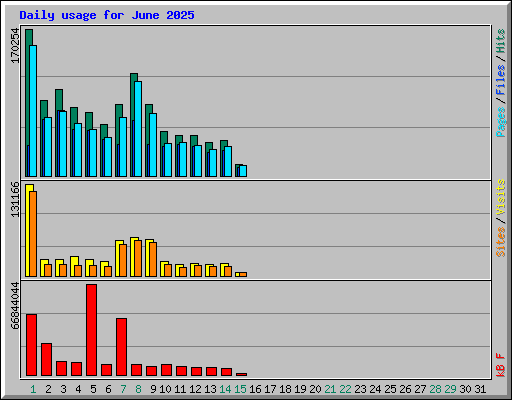Click the red KB bar for day 10
Screen dimensions: 512x400
click(x=167, y=370)
